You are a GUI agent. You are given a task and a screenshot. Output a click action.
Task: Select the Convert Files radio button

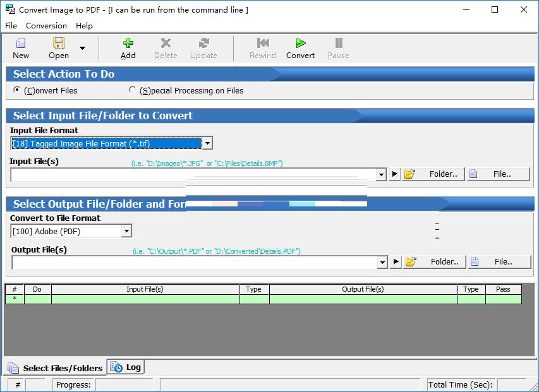[16, 90]
